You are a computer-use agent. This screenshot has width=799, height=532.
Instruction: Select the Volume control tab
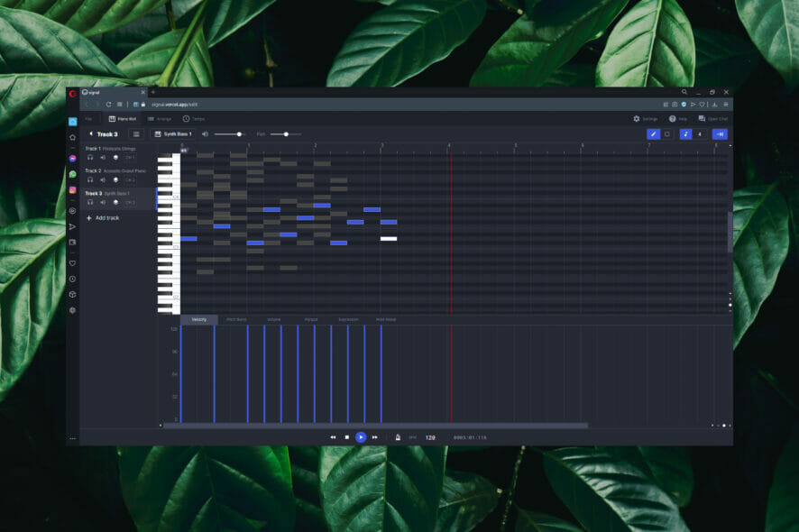coord(274,319)
